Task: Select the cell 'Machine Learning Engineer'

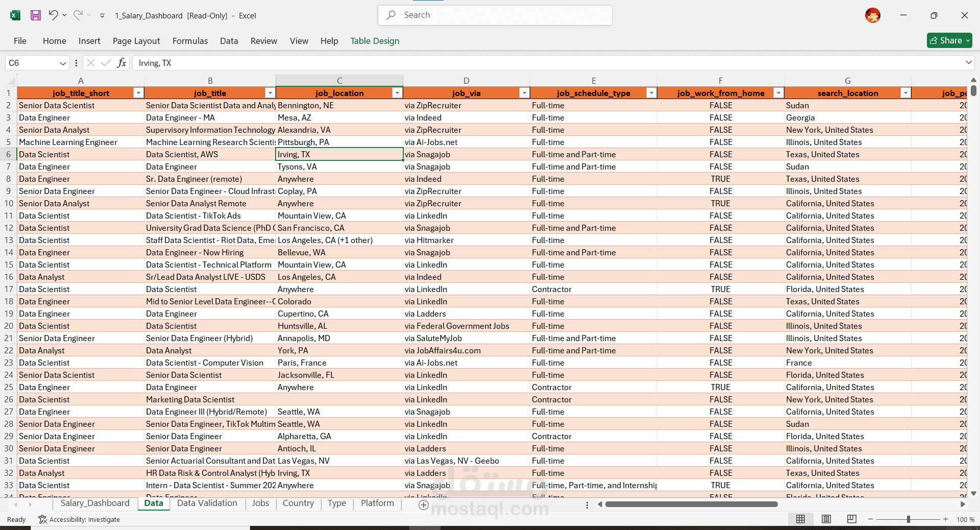Action: click(x=81, y=142)
